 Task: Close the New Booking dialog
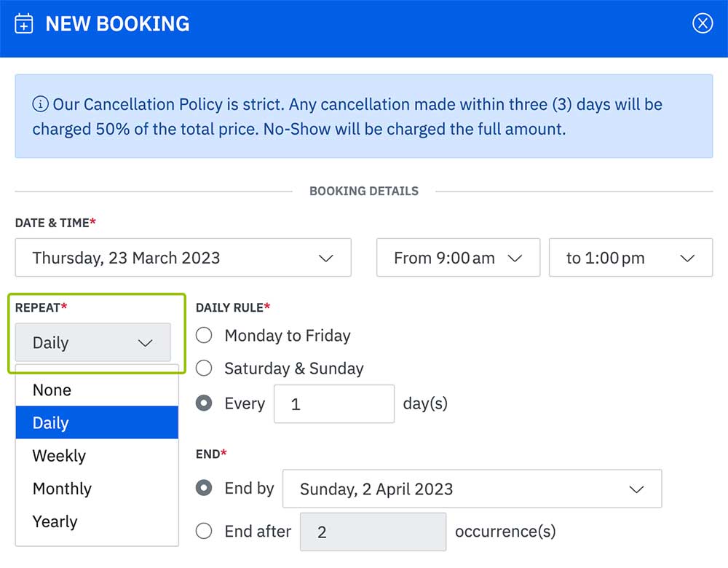click(x=702, y=24)
